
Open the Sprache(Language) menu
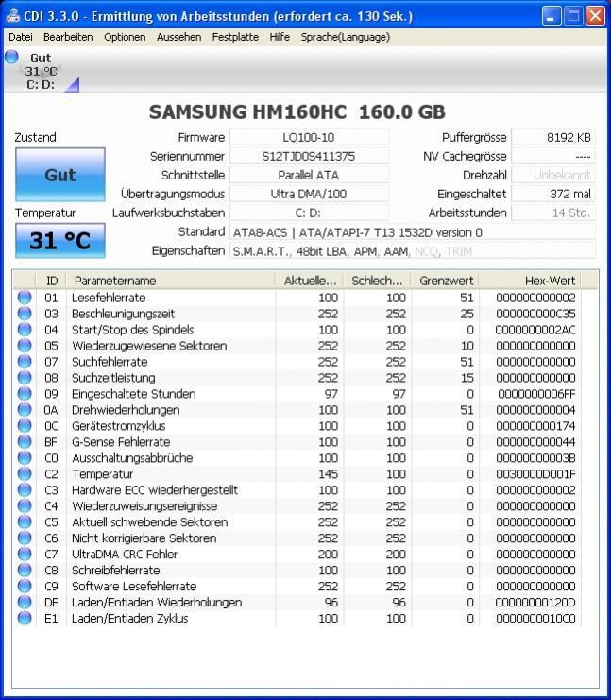click(x=345, y=37)
